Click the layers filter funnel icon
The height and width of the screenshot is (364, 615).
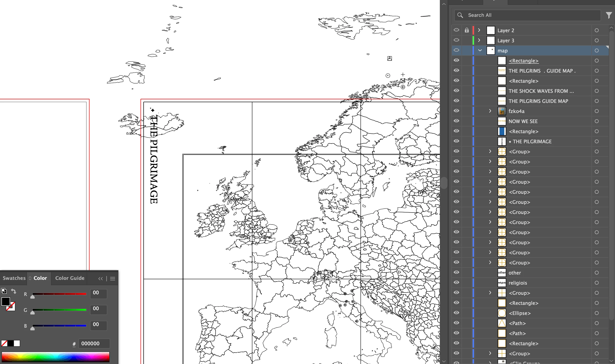609,15
